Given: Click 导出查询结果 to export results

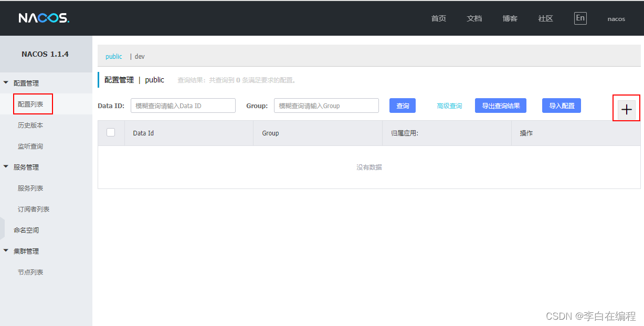Looking at the screenshot, I should tap(500, 106).
